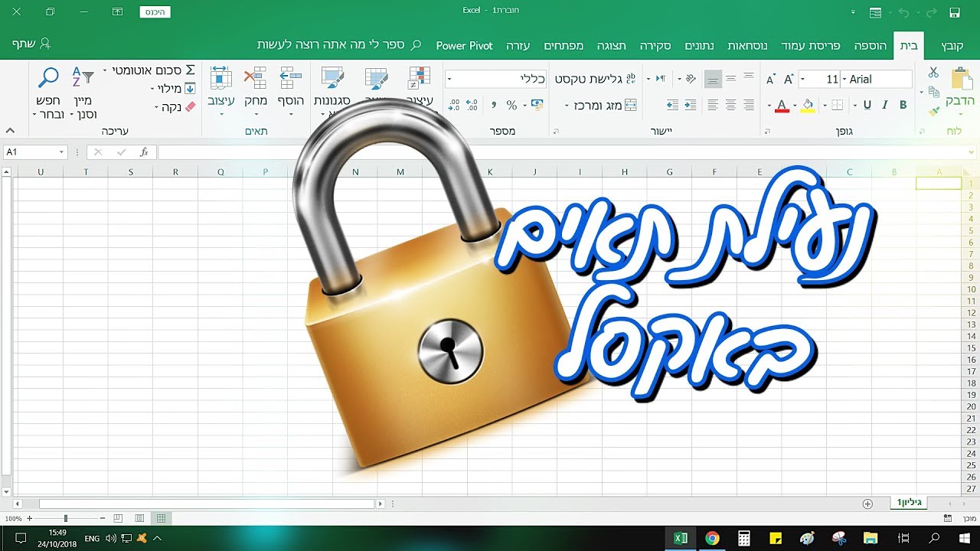Decrease font size with smaller A icon
Screen dimensions: 980x551
(771, 80)
